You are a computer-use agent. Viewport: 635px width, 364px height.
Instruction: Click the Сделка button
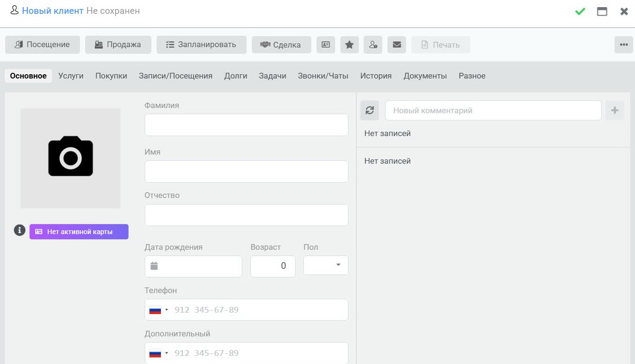[281, 45]
